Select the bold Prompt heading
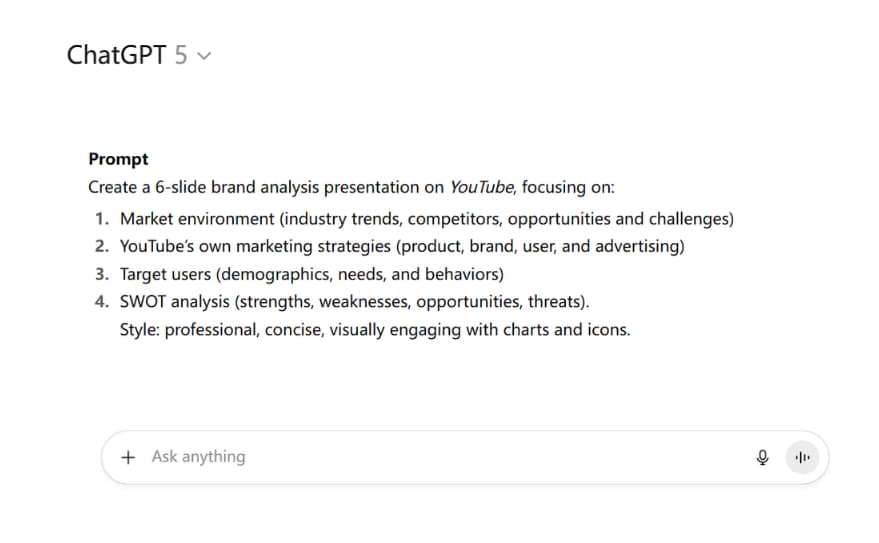The height and width of the screenshot is (543, 879). click(118, 159)
